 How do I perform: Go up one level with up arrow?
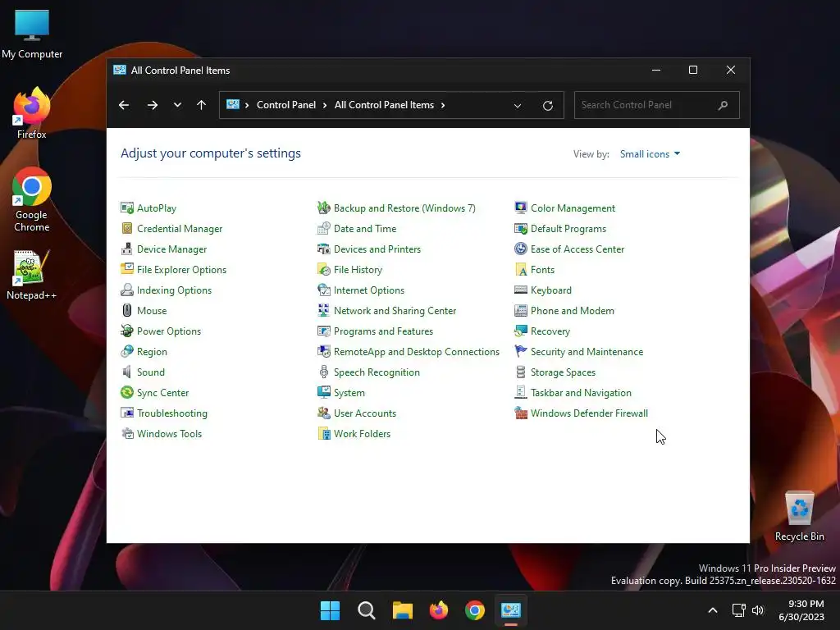click(202, 105)
